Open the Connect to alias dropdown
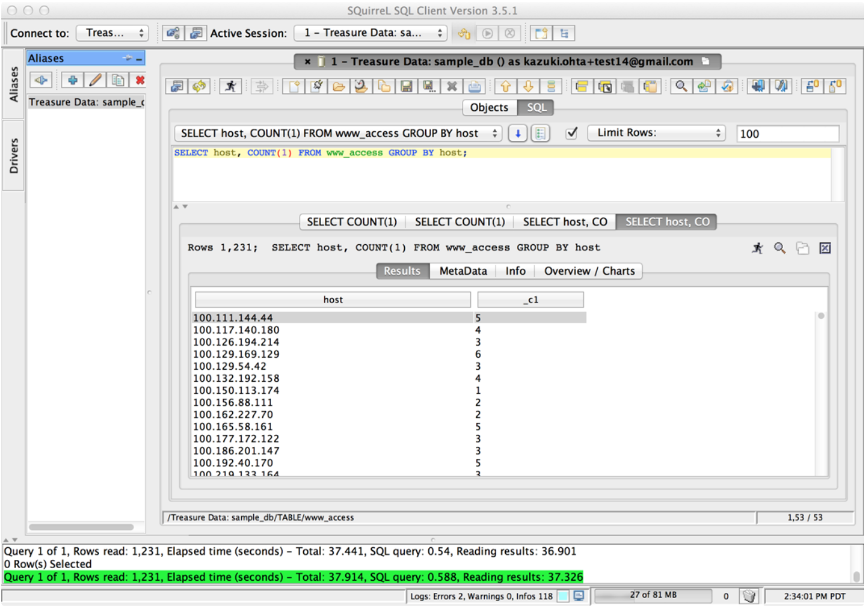 112,33
